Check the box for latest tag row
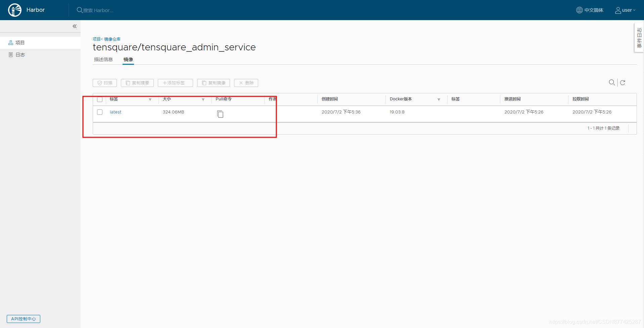This screenshot has width=644, height=328. [x=100, y=112]
